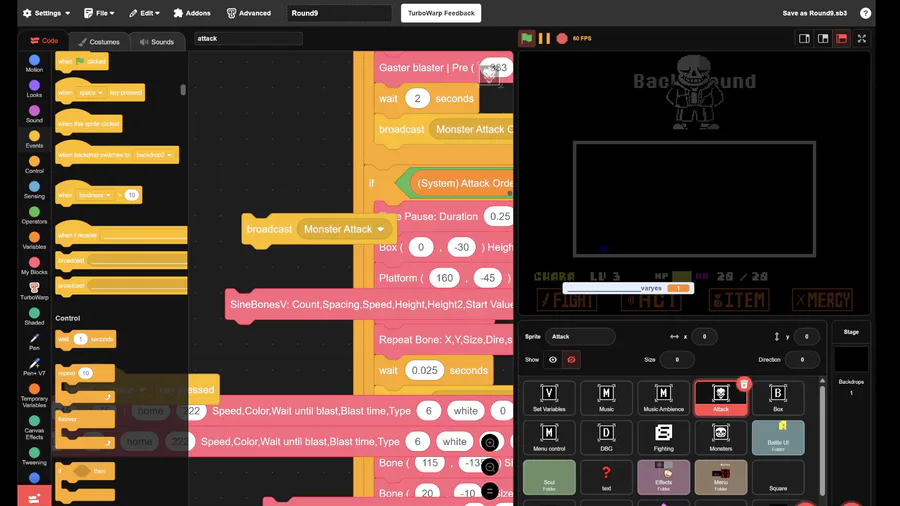Select the Pen extension category
Viewport: 900px width, 506px height.
(x=34, y=341)
